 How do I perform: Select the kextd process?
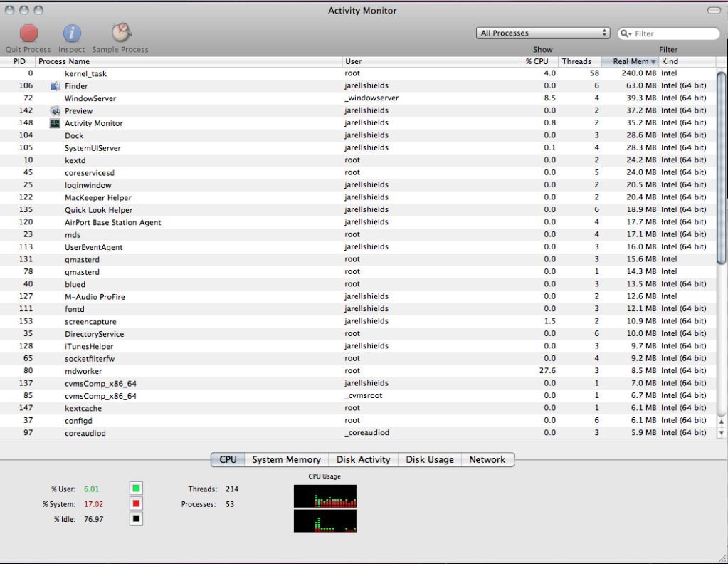coord(358,160)
